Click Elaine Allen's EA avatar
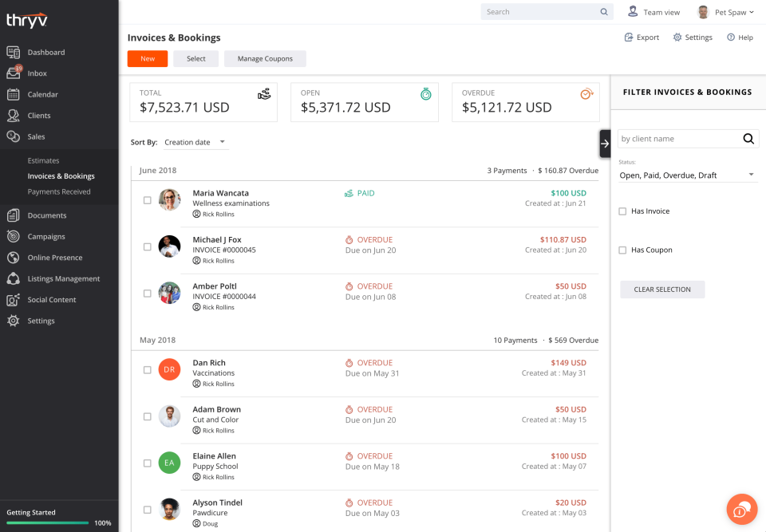766x532 pixels. [x=169, y=463]
